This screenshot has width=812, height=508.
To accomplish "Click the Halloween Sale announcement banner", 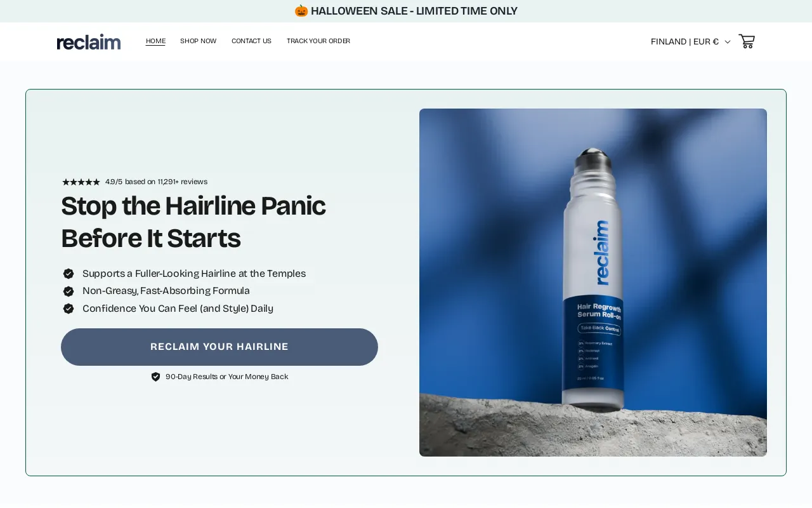I will [x=406, y=11].
